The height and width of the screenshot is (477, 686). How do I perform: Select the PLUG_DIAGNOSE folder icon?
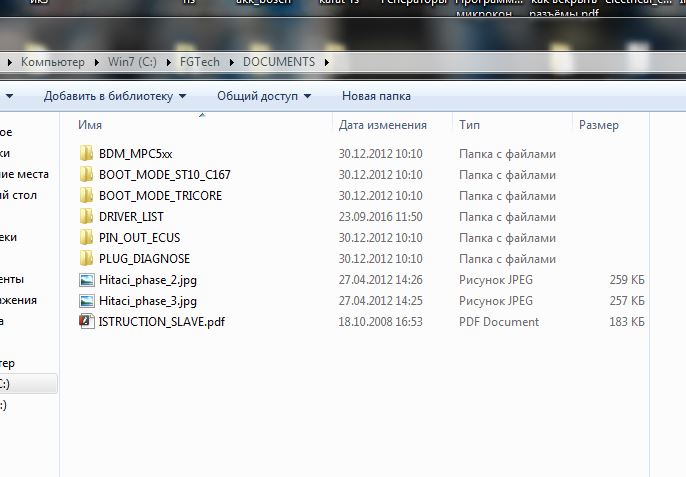(x=87, y=259)
